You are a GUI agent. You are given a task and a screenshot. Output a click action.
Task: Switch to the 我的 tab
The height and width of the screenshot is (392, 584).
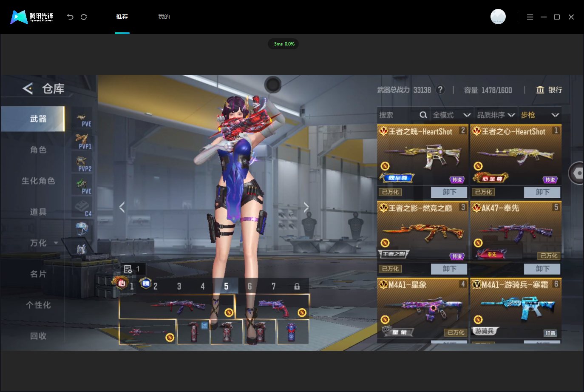click(x=164, y=17)
